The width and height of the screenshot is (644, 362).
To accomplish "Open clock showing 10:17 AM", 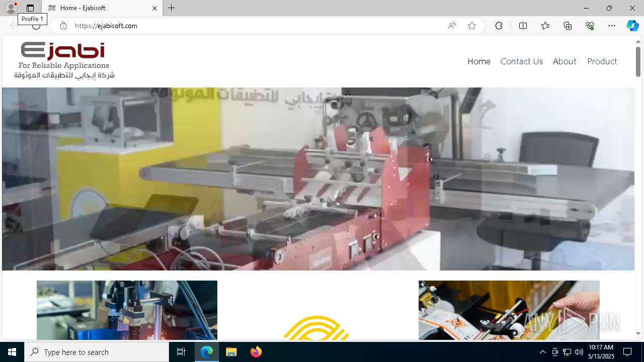I will [x=601, y=352].
